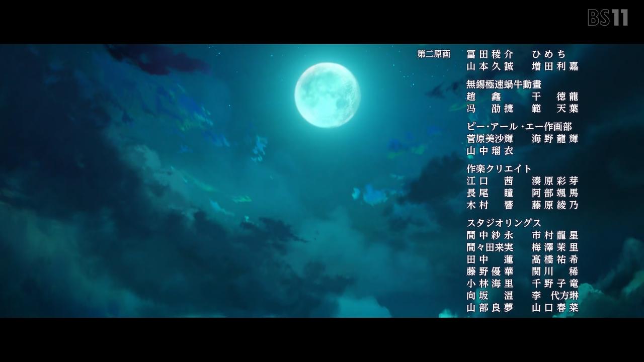Select the studio heading '作楽クリエイト'
Screen dimensions: 644x362
coord(499,169)
